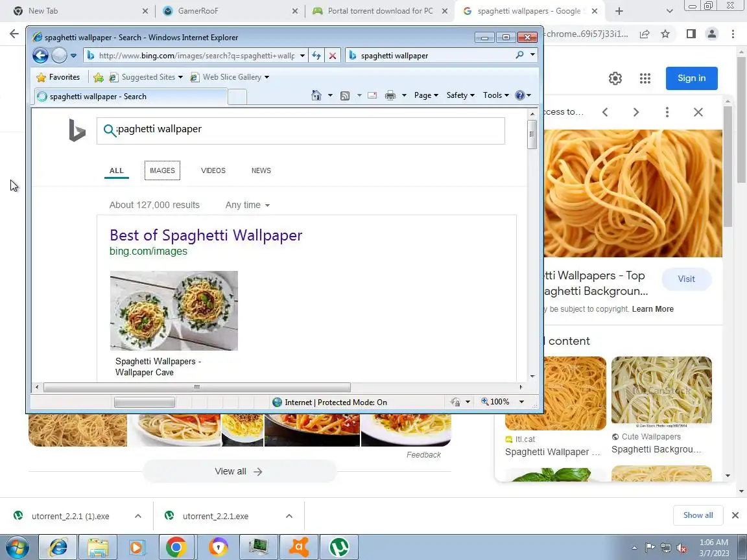Click the IE Back navigation button

[x=40, y=55]
